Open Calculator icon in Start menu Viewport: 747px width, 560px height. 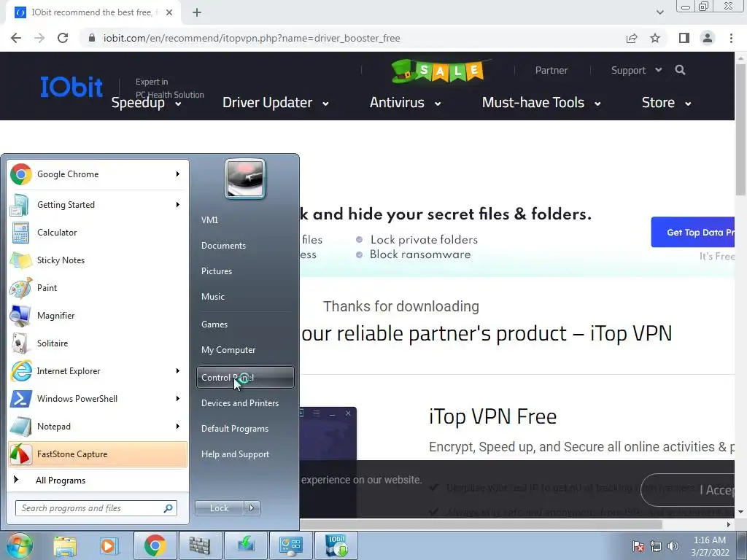(20, 233)
